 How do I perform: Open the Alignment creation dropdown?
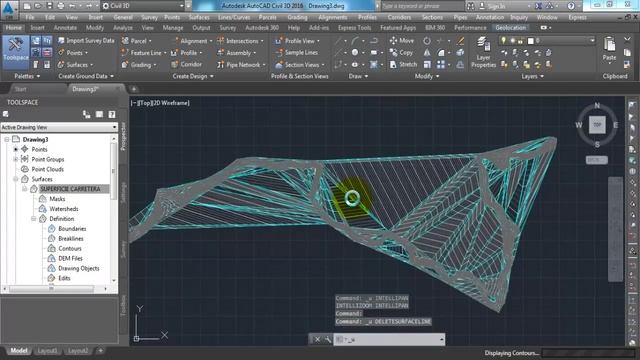[192, 41]
